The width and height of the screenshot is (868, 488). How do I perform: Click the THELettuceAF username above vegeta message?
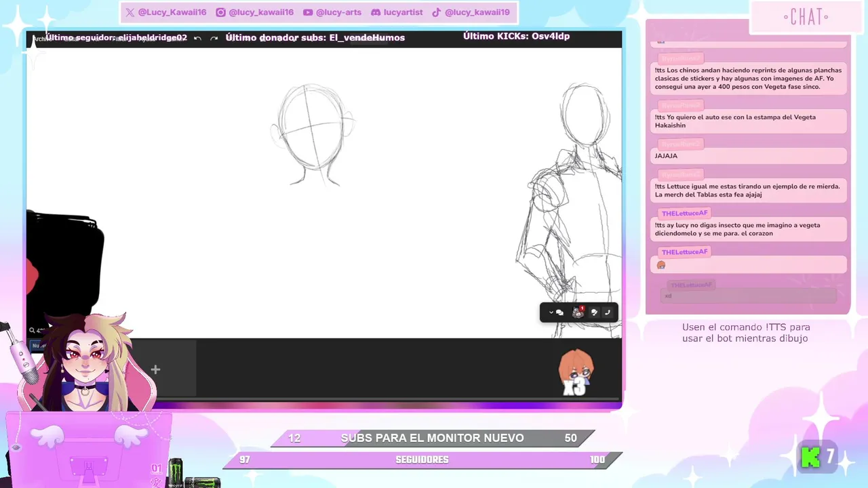pyautogui.click(x=684, y=213)
